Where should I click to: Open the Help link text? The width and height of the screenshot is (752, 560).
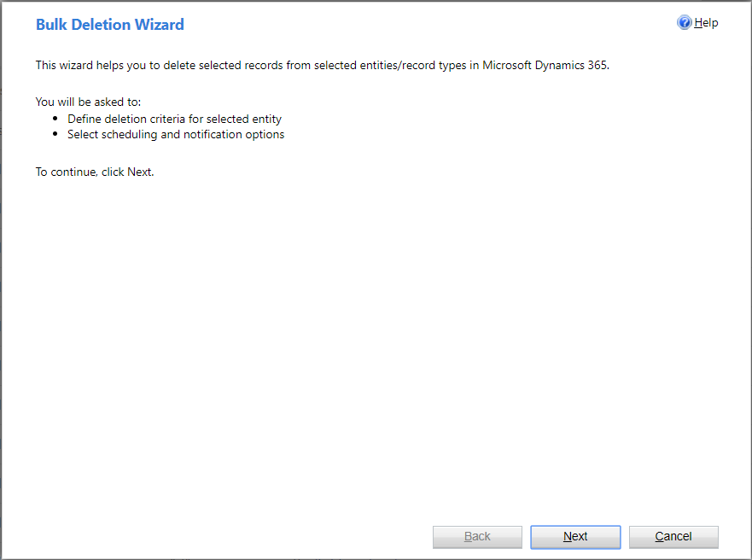click(x=706, y=22)
